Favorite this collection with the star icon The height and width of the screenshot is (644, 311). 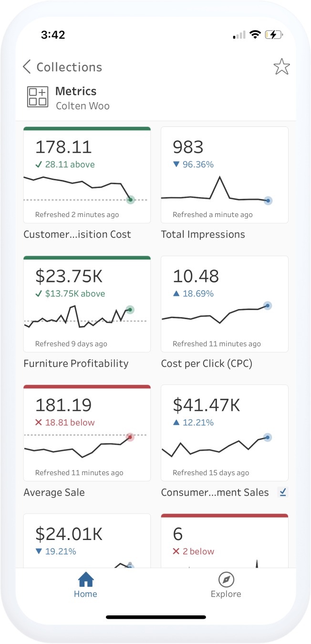(x=281, y=67)
